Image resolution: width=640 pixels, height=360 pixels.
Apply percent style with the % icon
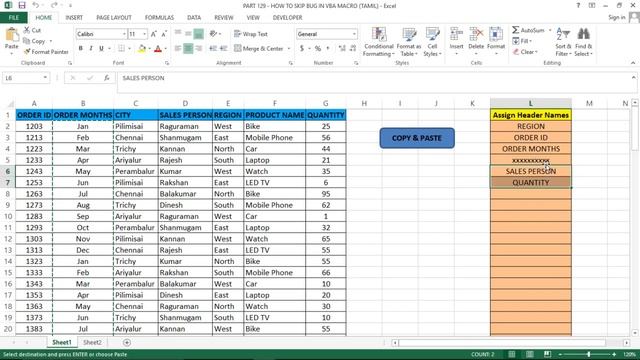click(x=318, y=49)
